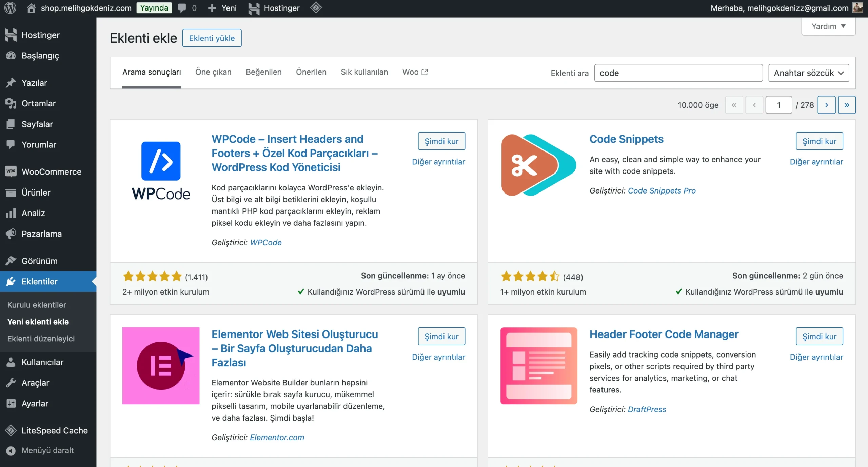Click the Yazılar pin icon

tap(11, 83)
